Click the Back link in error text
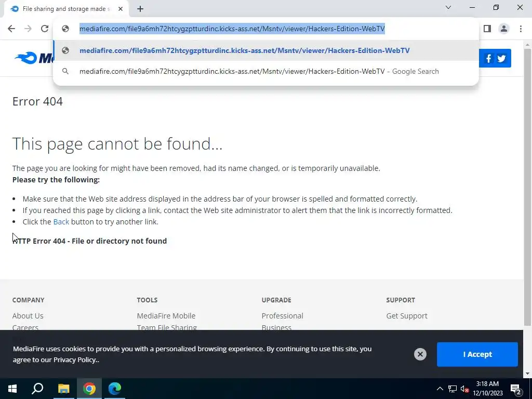This screenshot has width=532, height=399. pyautogui.click(x=61, y=222)
